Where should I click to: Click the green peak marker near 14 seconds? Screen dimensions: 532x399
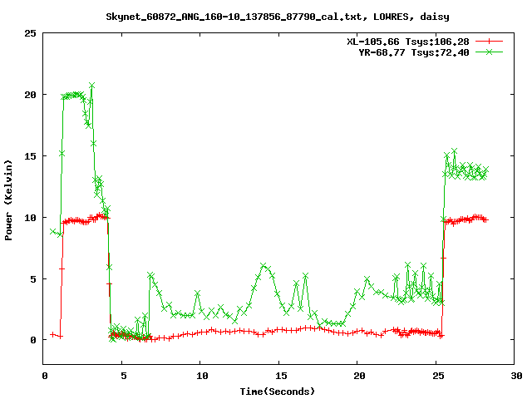click(x=264, y=265)
